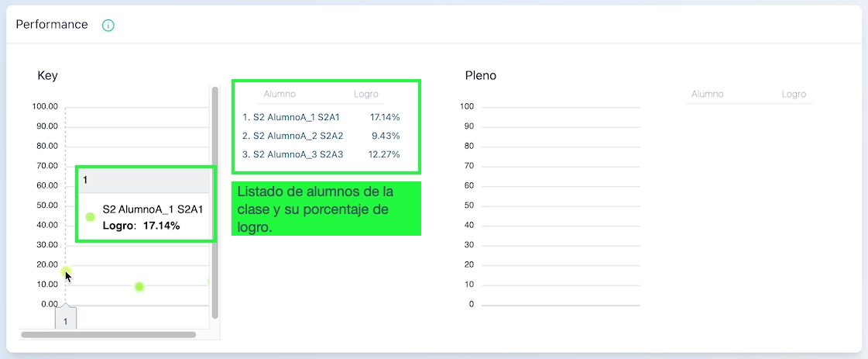
Task: Sort by the Logro header in the Pleno table
Action: click(794, 94)
